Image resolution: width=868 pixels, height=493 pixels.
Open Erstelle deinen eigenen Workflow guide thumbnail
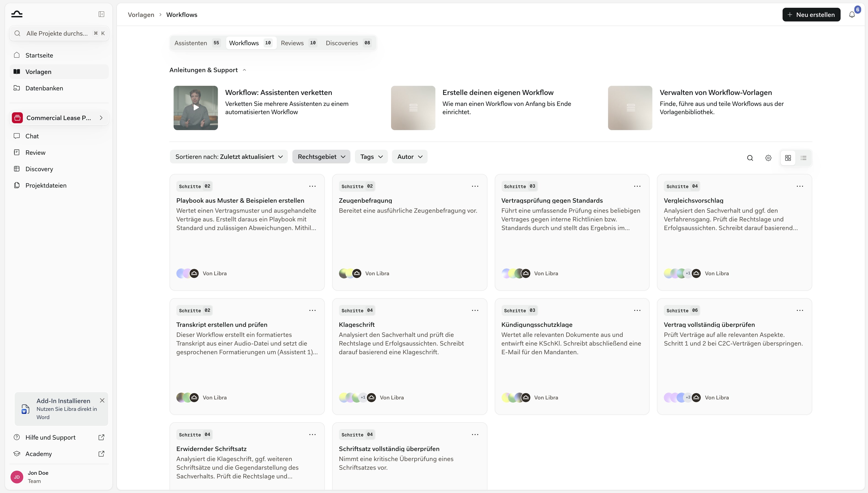tap(413, 108)
